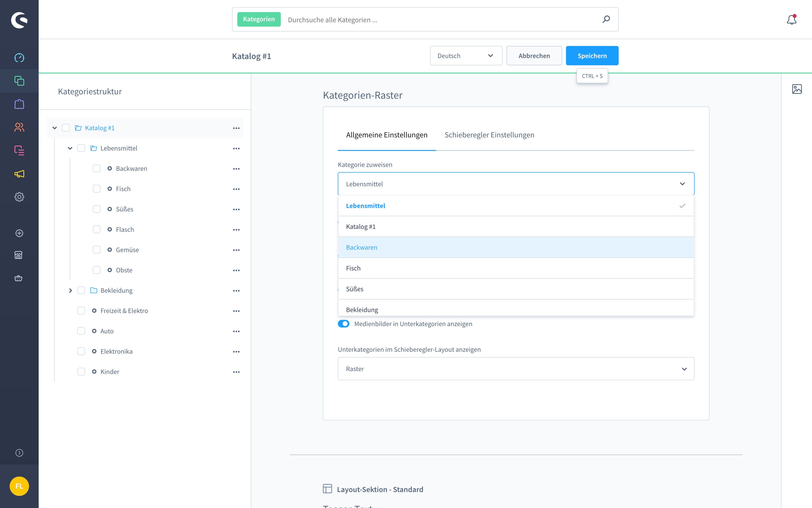Open the Lebensmittel row context menu dots
This screenshot has width=812, height=508.
[236, 149]
